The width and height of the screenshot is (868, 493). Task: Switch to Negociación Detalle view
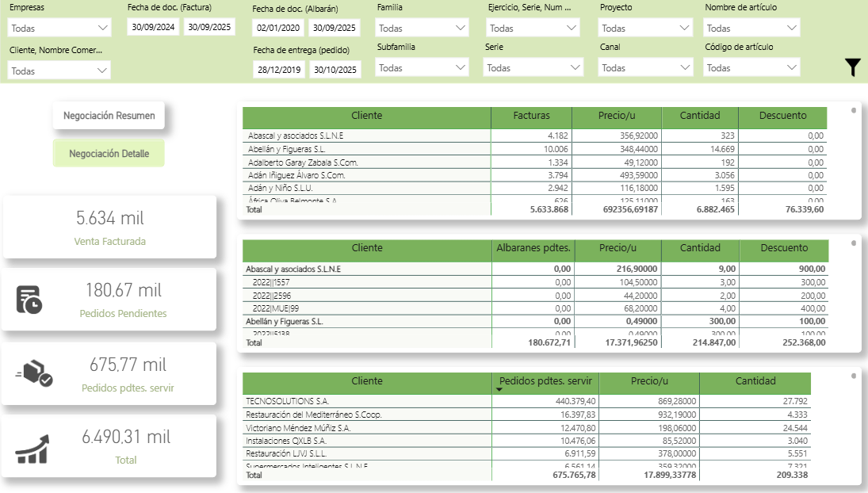coord(109,154)
